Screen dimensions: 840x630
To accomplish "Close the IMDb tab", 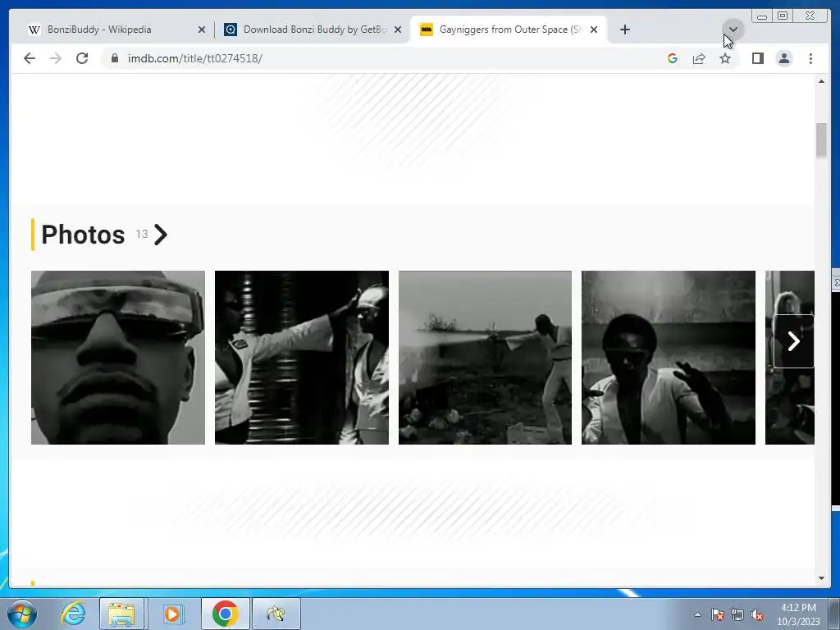I will pyautogui.click(x=594, y=30).
